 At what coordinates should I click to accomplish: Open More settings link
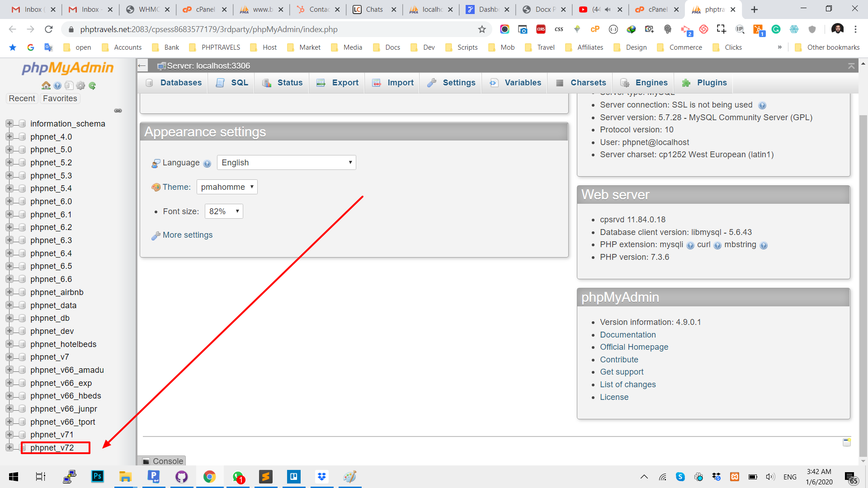(187, 235)
